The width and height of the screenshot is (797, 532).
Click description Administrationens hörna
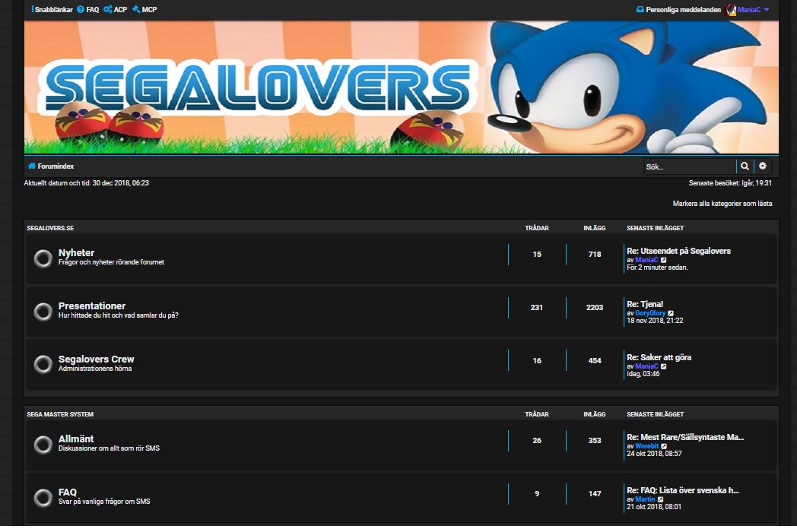[95, 369]
